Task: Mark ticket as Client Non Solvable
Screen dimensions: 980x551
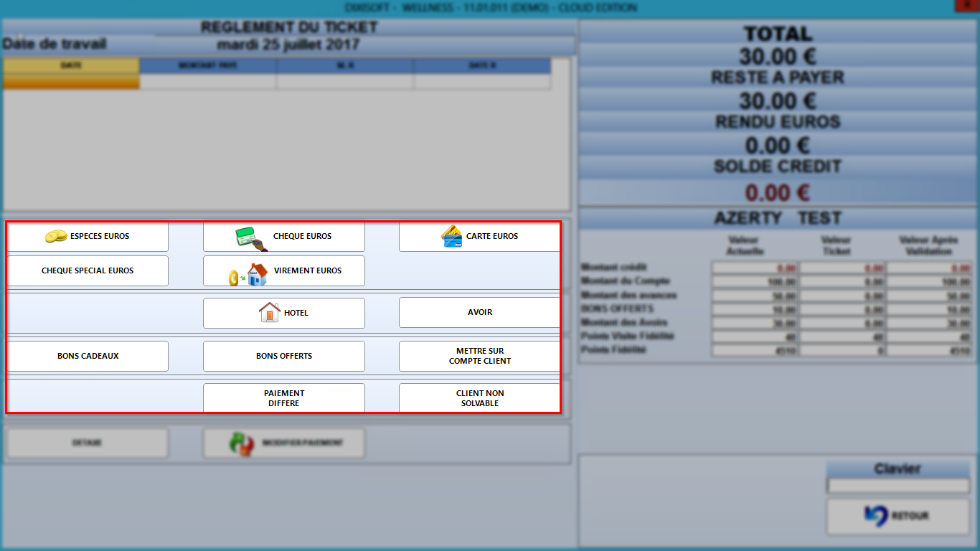Action: pos(479,398)
